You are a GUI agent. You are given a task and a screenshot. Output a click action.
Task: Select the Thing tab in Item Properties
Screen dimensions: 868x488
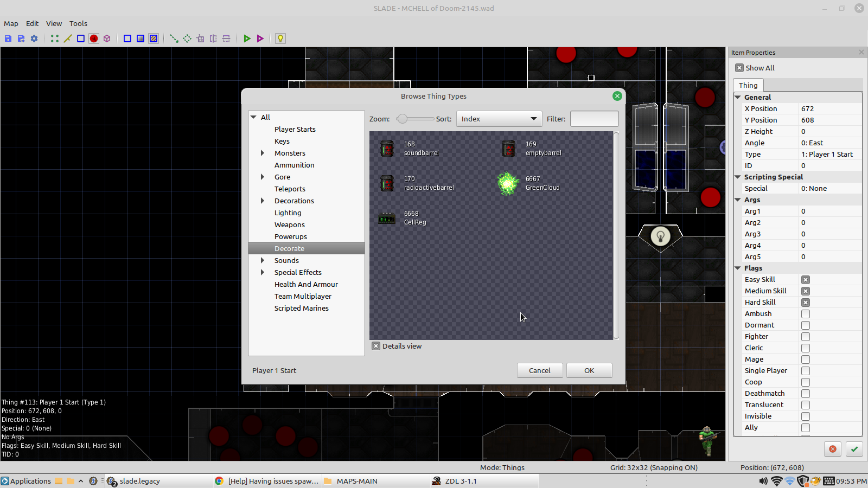(748, 85)
